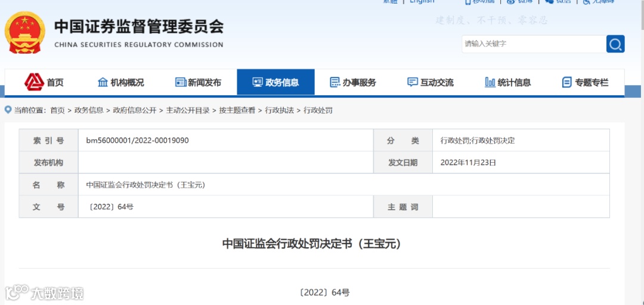Click the 文号 value 〔2022〕64号 in table
This screenshot has width=644, height=305.
tap(110, 207)
